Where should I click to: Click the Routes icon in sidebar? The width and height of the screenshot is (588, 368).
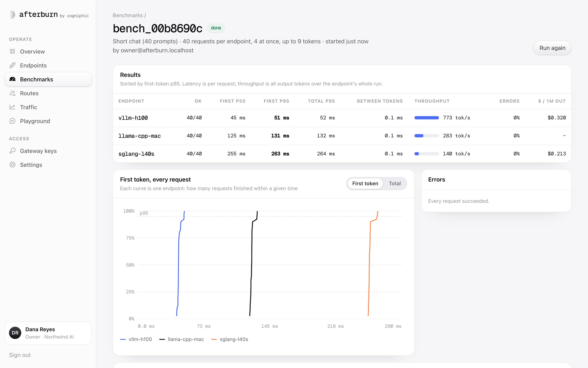click(x=12, y=93)
